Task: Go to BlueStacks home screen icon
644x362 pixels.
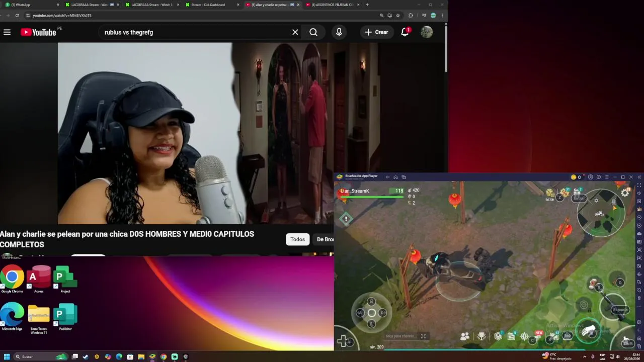Action: coord(395,177)
